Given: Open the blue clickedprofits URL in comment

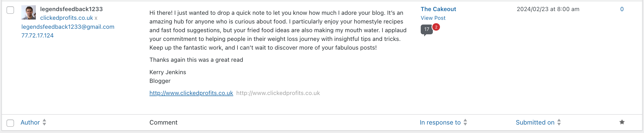Looking at the screenshot, I should [191, 93].
